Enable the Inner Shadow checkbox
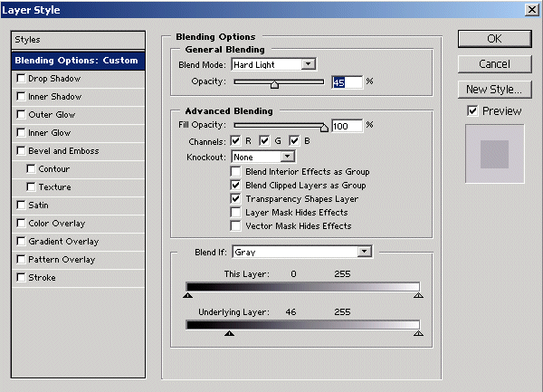This screenshot has width=543, height=392. click(21, 97)
